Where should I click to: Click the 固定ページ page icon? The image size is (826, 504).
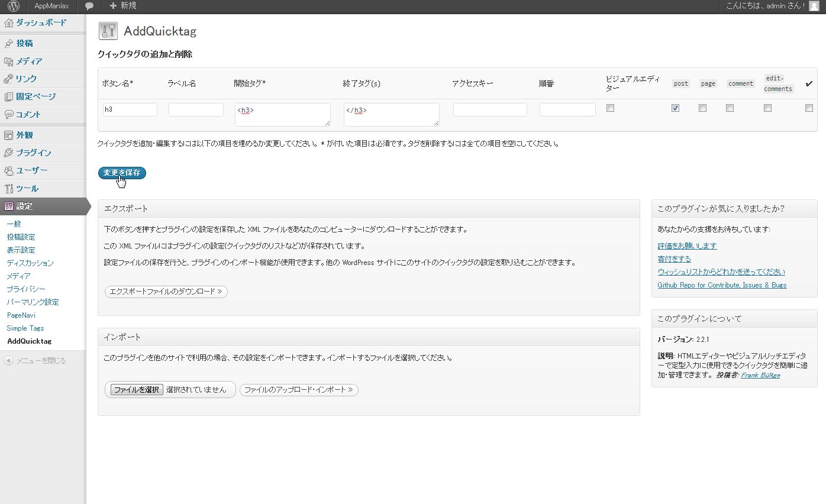coord(8,96)
